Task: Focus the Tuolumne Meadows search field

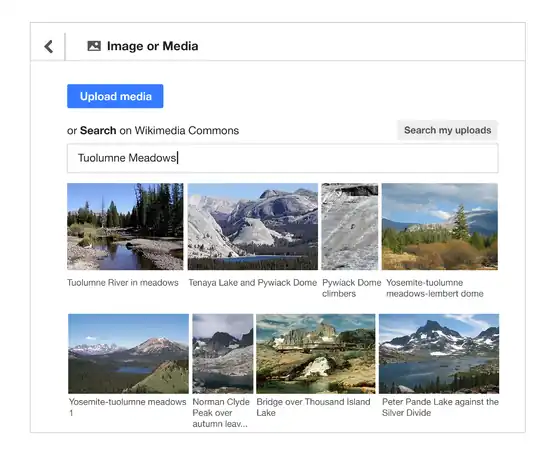Action: click(x=283, y=158)
